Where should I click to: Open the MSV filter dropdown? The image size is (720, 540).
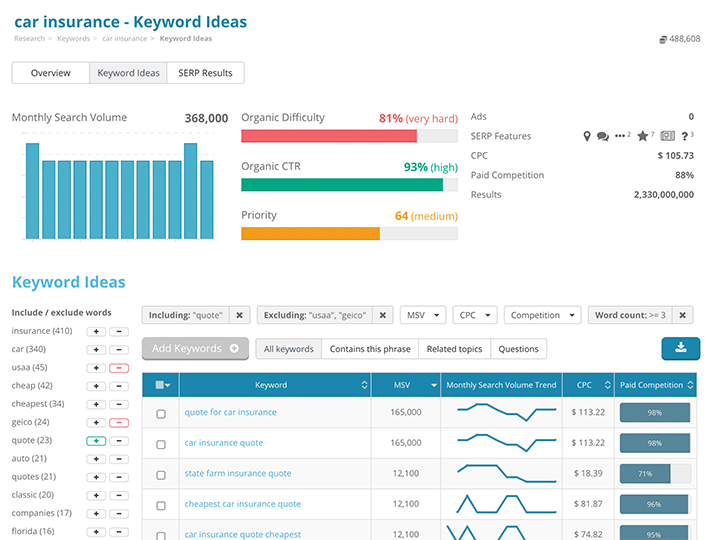tap(422, 315)
